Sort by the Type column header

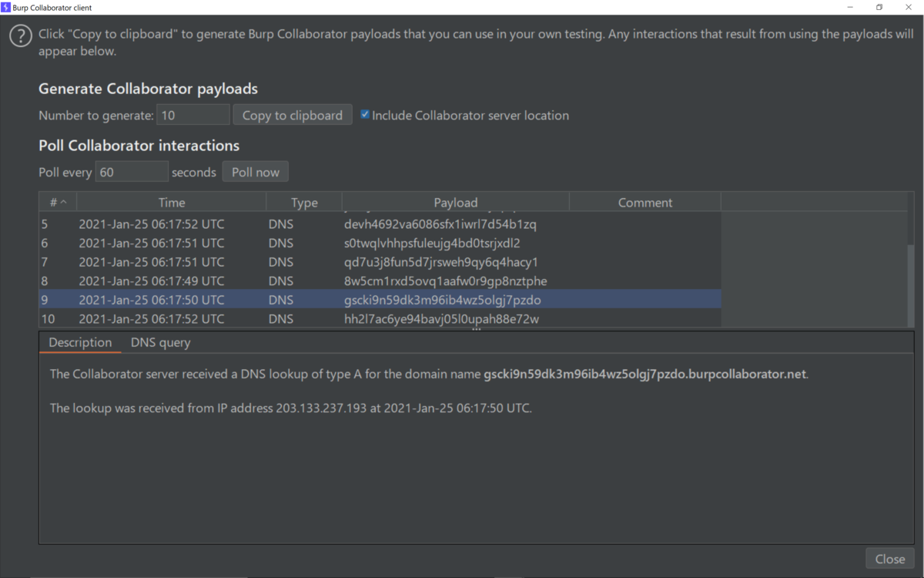tap(304, 203)
